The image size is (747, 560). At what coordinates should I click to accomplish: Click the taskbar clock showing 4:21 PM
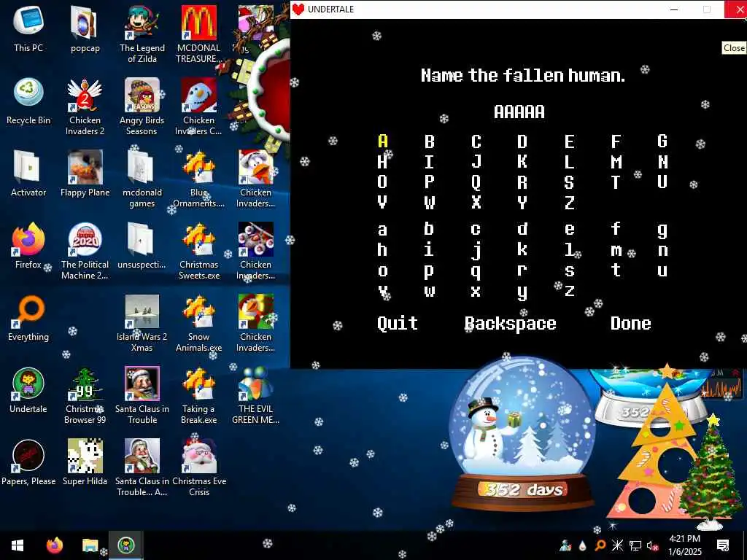[684, 545]
